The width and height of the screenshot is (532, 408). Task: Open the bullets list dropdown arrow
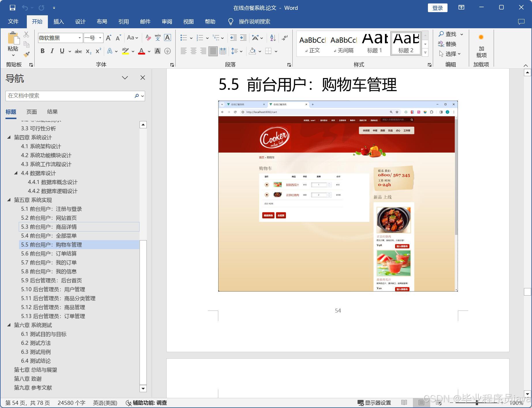(191, 38)
